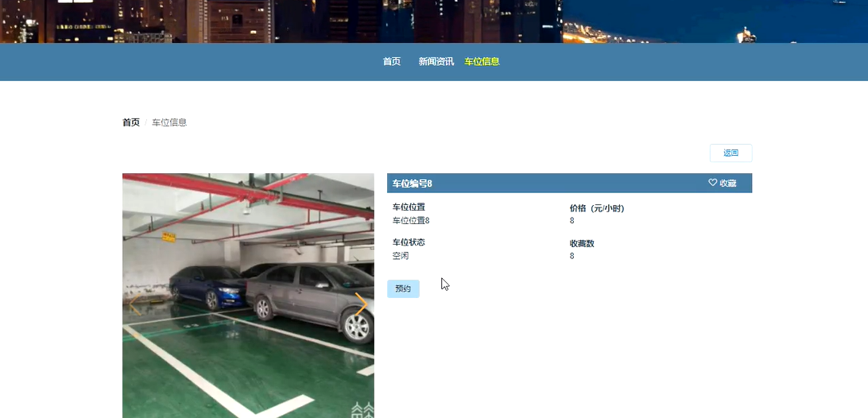
Task: Click the parking garage photo
Action: 248,296
